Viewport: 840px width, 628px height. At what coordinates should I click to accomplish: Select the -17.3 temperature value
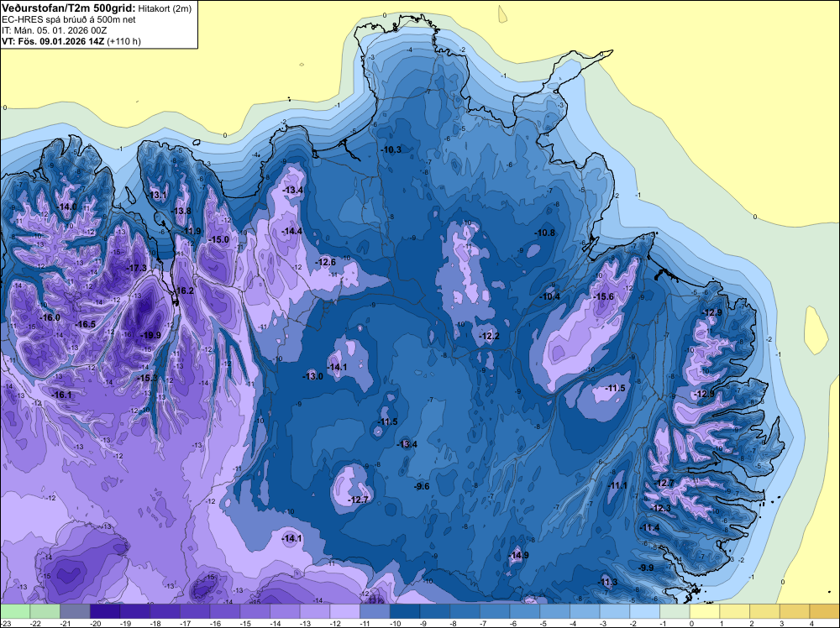[137, 268]
